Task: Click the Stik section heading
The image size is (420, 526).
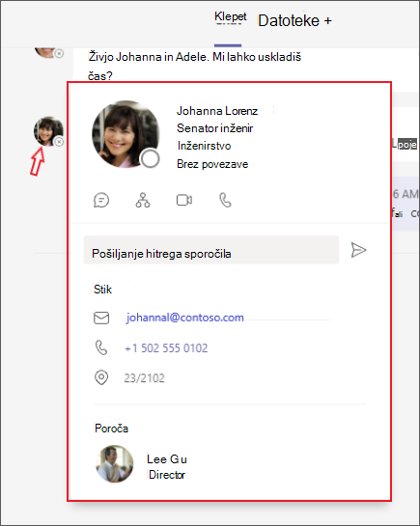Action: (102, 290)
